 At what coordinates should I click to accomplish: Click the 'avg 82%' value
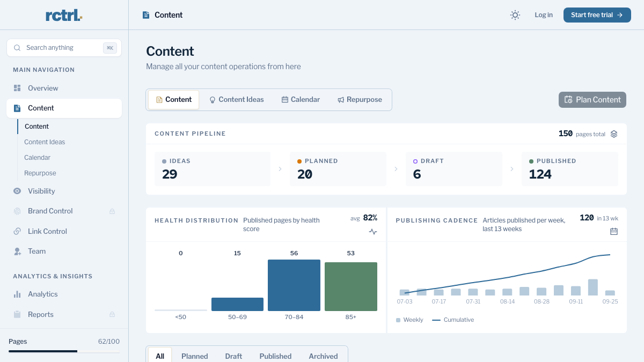(x=363, y=218)
